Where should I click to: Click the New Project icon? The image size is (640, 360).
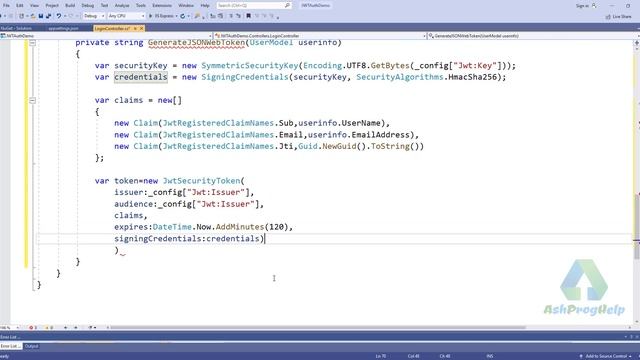21,16
